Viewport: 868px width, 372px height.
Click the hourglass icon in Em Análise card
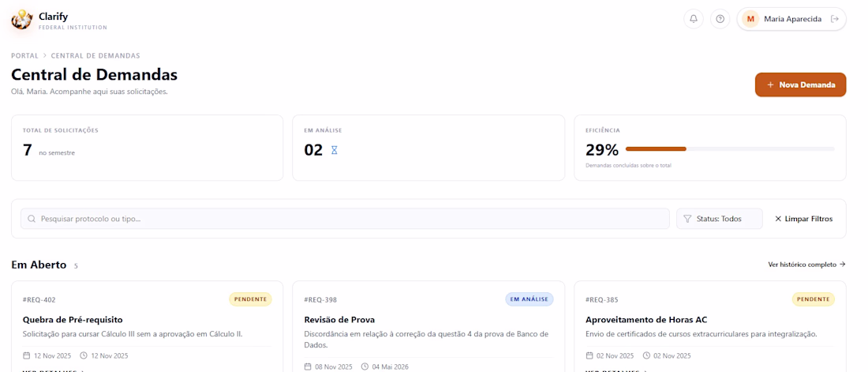[335, 150]
